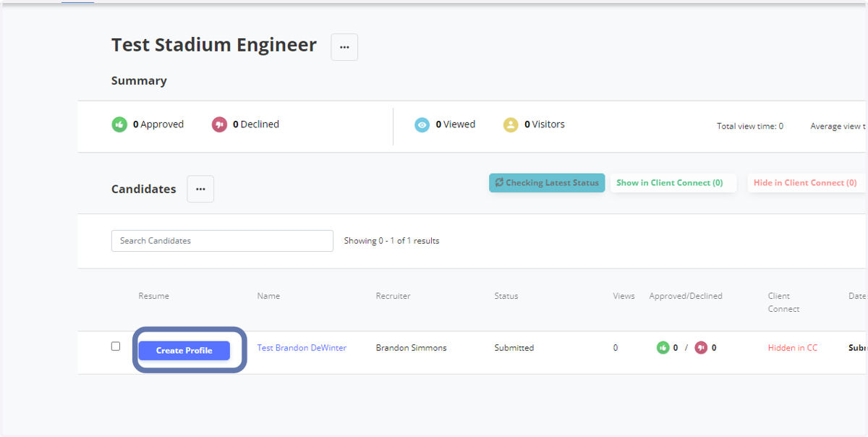Click the Create Profile button

184,351
